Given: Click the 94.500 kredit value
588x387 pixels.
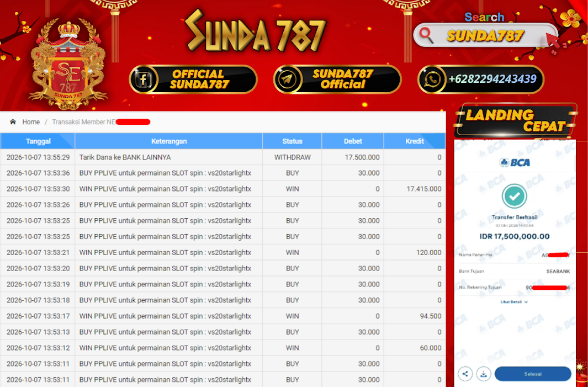Looking at the screenshot, I should point(431,316).
